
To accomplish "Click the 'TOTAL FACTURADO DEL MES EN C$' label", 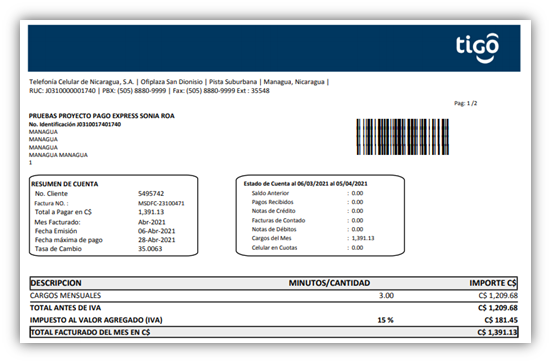I will (x=90, y=332).
